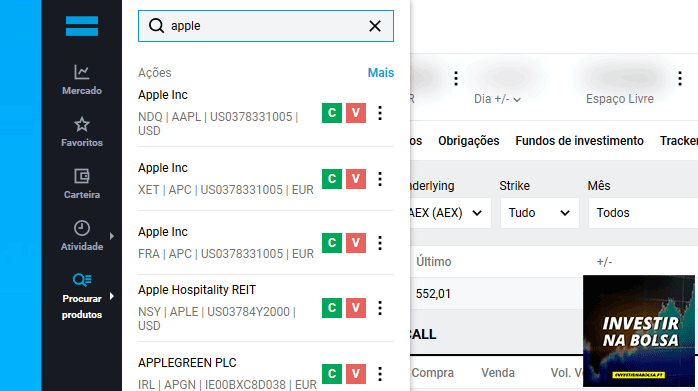Click the Compra column header
698x391 pixels.
click(433, 373)
